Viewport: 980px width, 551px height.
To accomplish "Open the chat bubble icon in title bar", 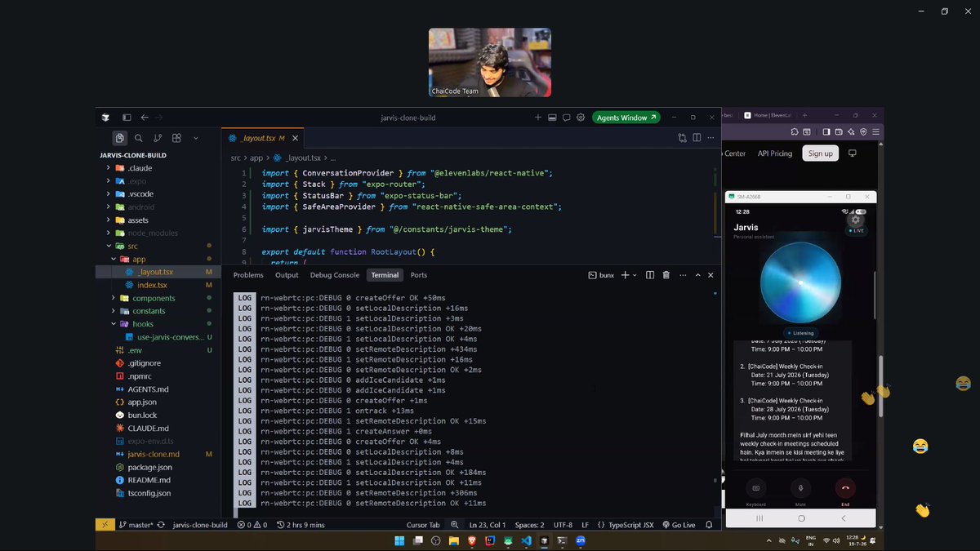I will tap(566, 118).
